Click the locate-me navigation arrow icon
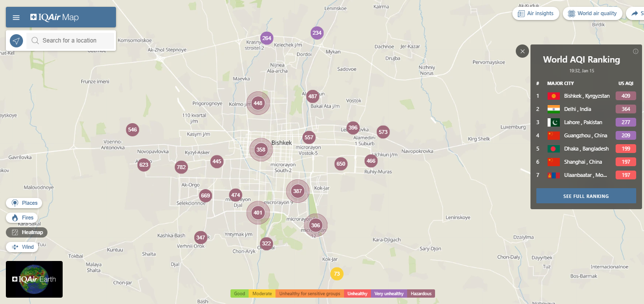Image resolution: width=644 pixels, height=304 pixels. [16, 41]
